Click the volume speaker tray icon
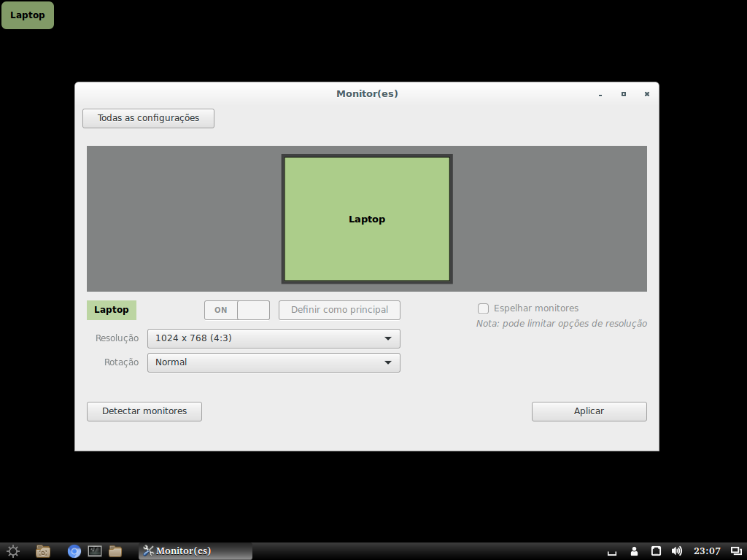 pyautogui.click(x=676, y=551)
